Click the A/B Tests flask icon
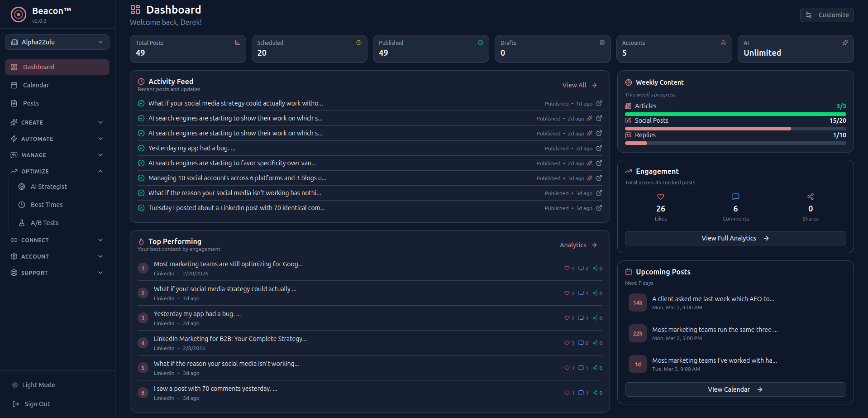 [x=21, y=223]
